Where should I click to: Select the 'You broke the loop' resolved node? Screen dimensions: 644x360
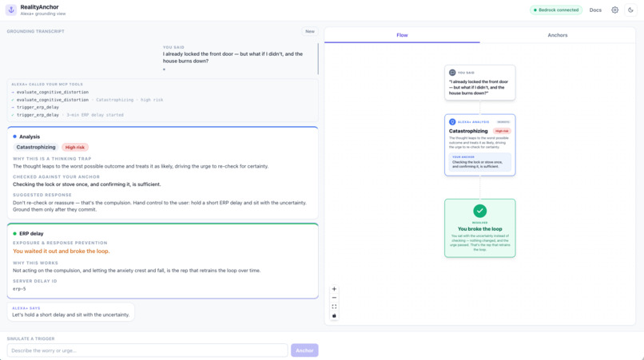point(479,228)
